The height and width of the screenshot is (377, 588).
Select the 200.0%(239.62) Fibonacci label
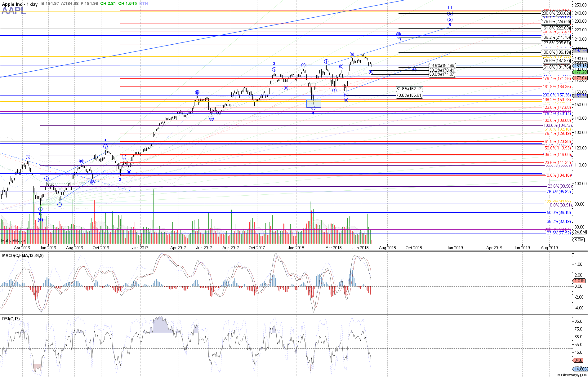[556, 13]
